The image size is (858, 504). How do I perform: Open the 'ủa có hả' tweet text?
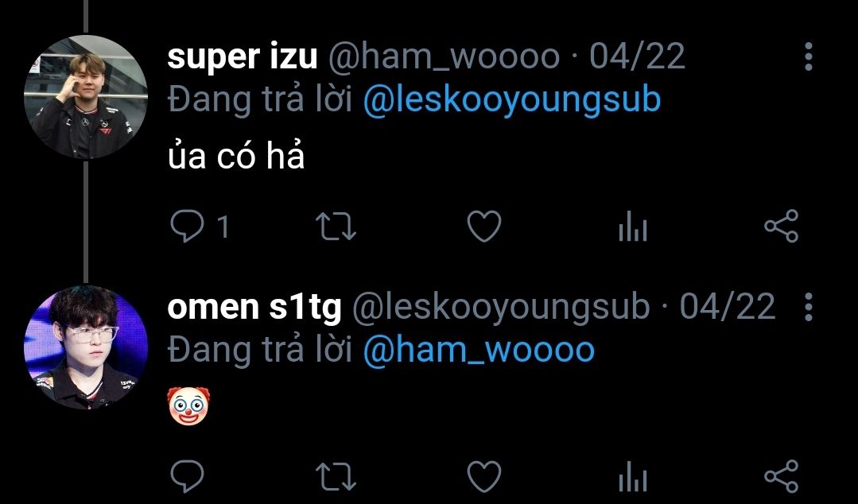pyautogui.click(x=236, y=156)
